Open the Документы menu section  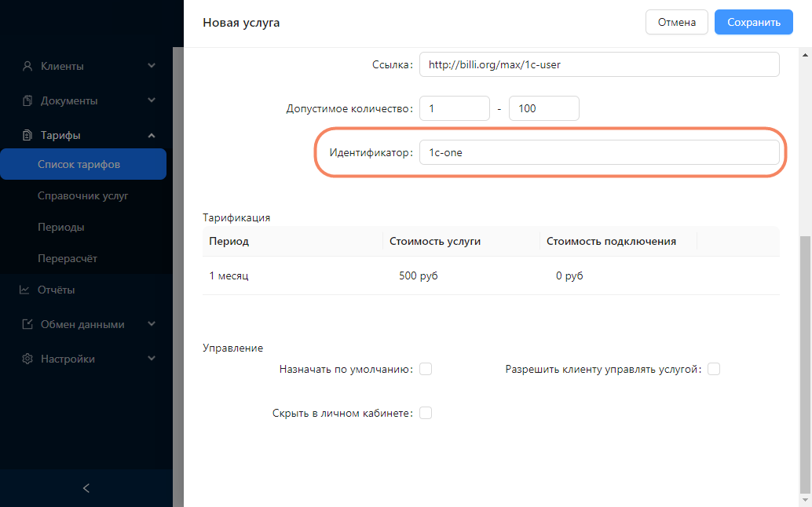click(x=86, y=100)
